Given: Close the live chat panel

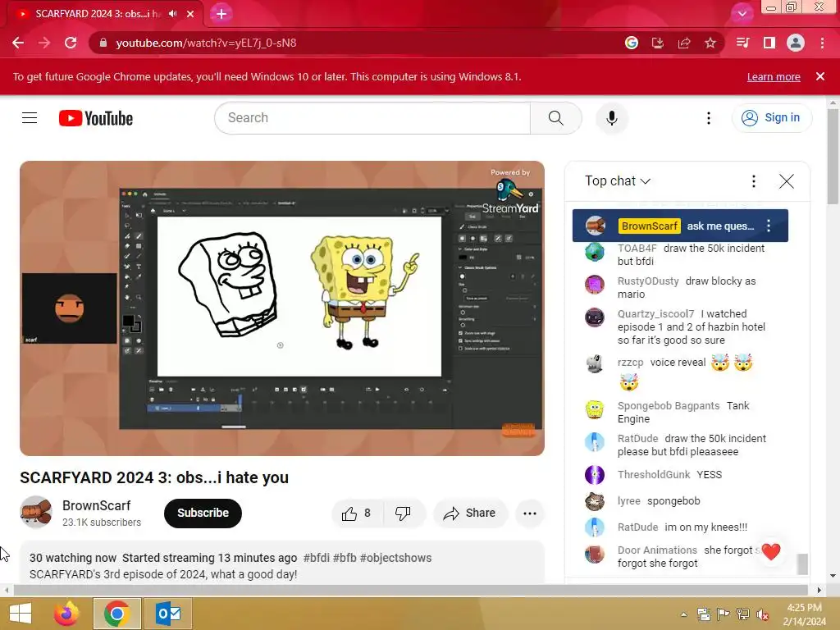Looking at the screenshot, I should tap(786, 181).
